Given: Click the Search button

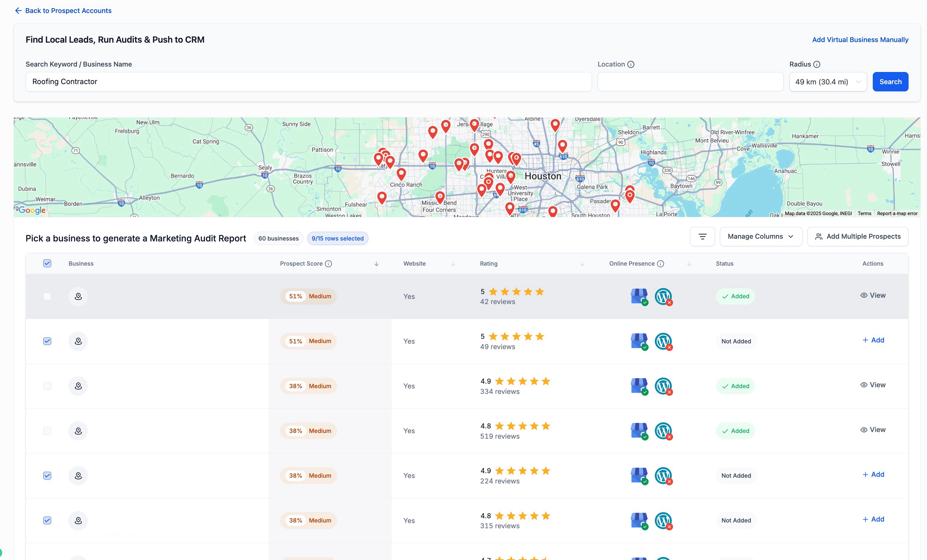Looking at the screenshot, I should click(x=890, y=82).
